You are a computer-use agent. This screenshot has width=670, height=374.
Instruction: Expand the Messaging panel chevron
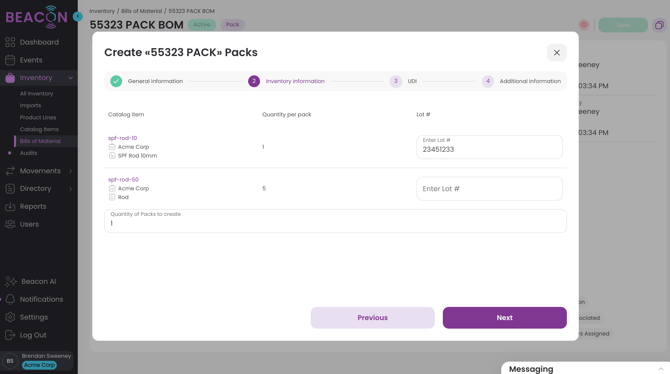(661, 368)
